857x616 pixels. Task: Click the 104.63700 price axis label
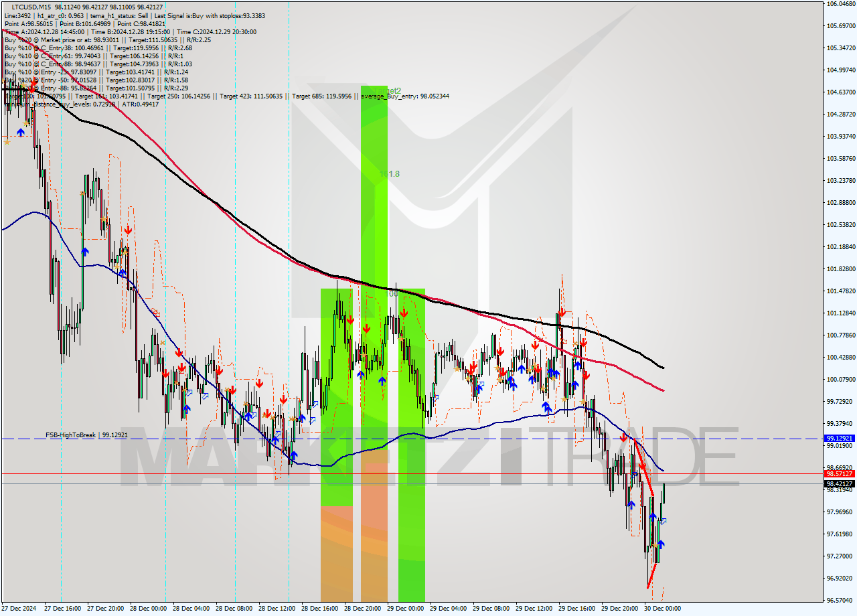[x=840, y=92]
